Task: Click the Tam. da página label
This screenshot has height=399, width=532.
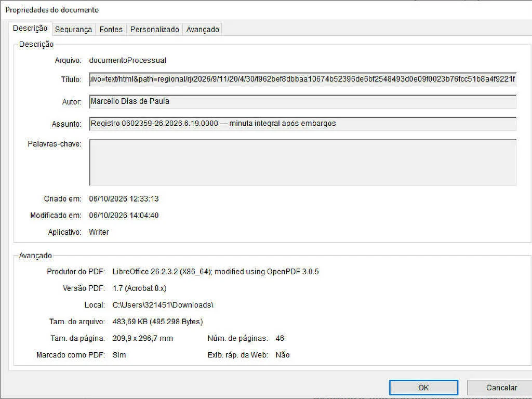Action: (78, 338)
